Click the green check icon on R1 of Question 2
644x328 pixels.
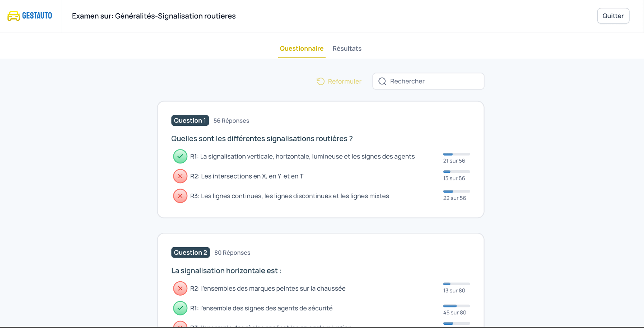point(180,308)
